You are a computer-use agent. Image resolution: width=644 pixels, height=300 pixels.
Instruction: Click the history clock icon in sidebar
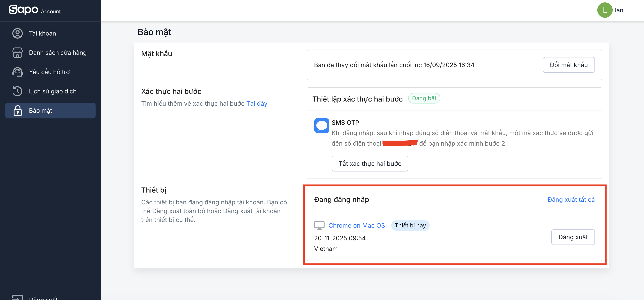tap(18, 91)
